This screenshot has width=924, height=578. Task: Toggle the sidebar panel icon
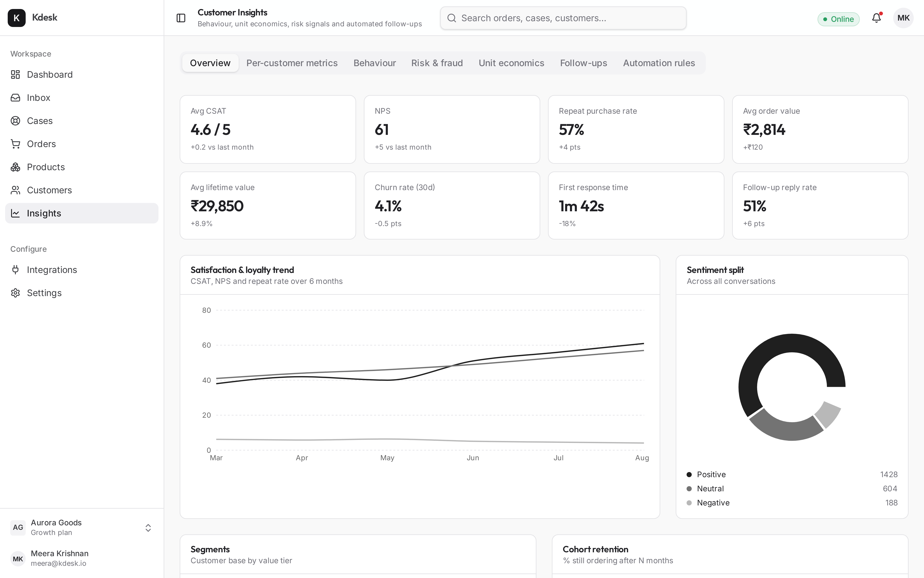tap(181, 18)
